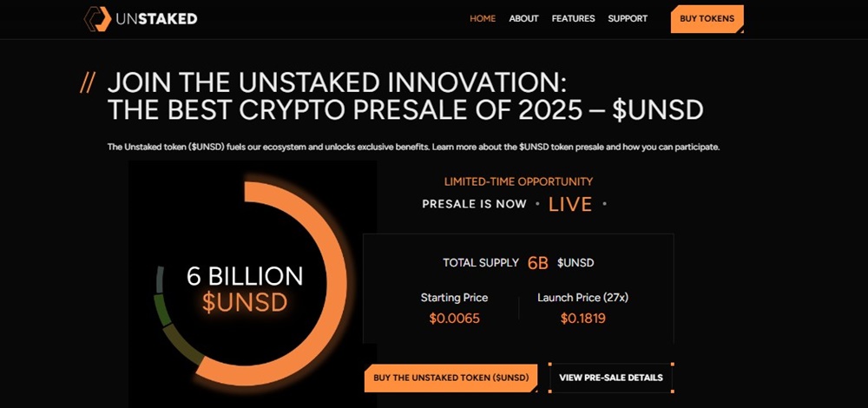The width and height of the screenshot is (868, 408).
Task: Click the UNSTAKED wordmark in the header
Action: click(155, 19)
